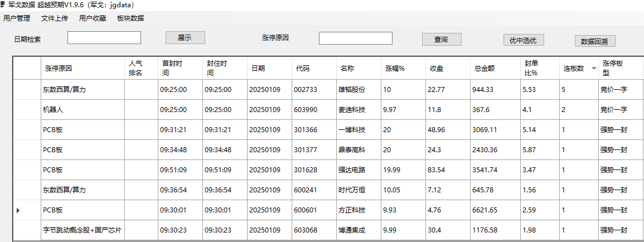Sort by the 首封时间 column header
644x242 pixels.
[180, 68]
